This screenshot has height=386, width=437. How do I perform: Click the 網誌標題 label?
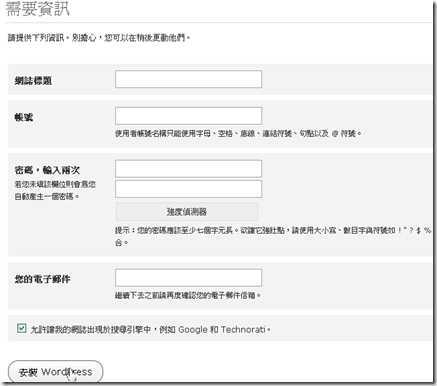[x=33, y=80]
